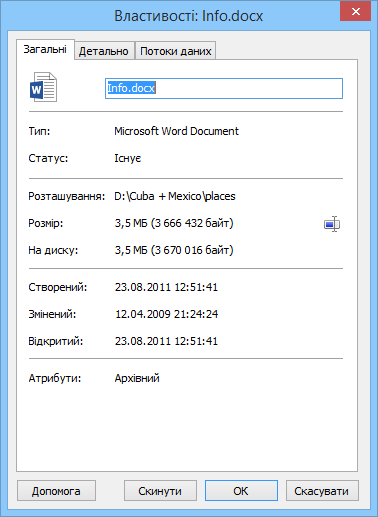The image size is (378, 517).
Task: Click the Info.docx filename field
Action: pyautogui.click(x=224, y=88)
